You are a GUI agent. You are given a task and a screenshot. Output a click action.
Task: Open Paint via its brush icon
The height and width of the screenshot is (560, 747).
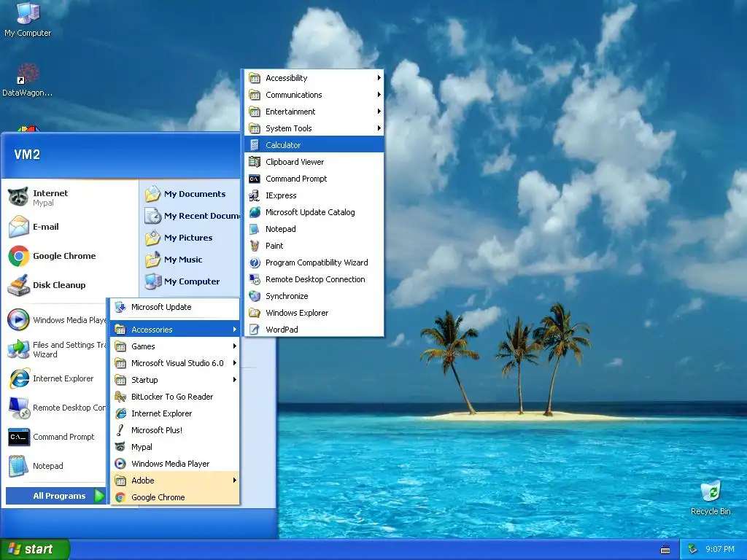[255, 246]
